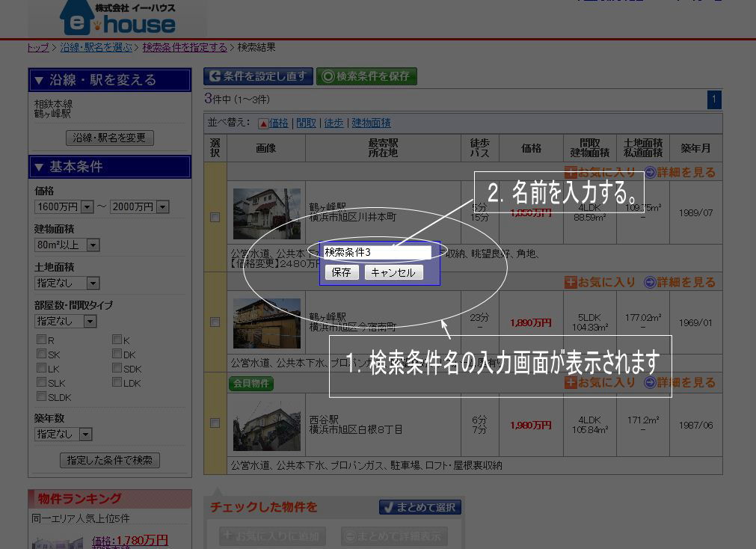
Task: Click 保存 in the name dialog
Action: 341,272
